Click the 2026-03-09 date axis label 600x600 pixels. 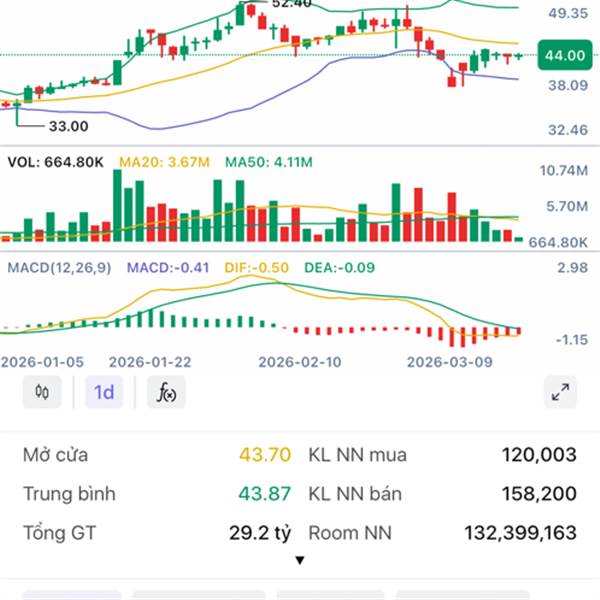[x=450, y=362]
